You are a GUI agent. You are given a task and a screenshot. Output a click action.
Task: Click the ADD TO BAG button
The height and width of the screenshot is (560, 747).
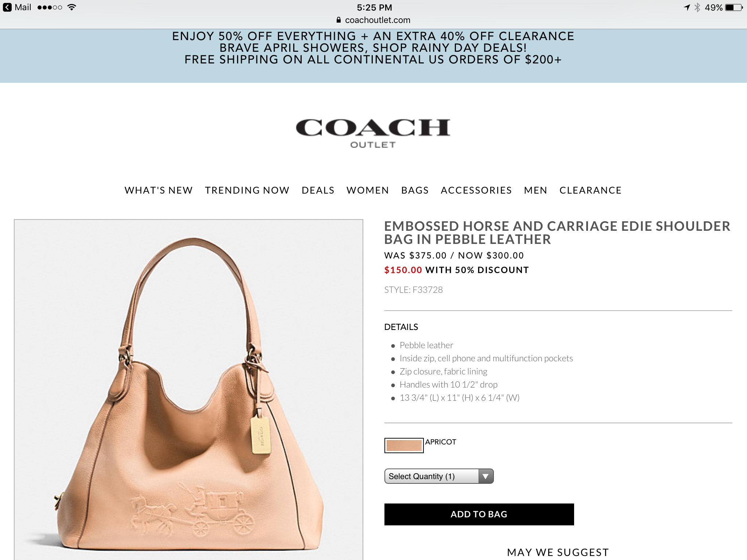pyautogui.click(x=479, y=514)
